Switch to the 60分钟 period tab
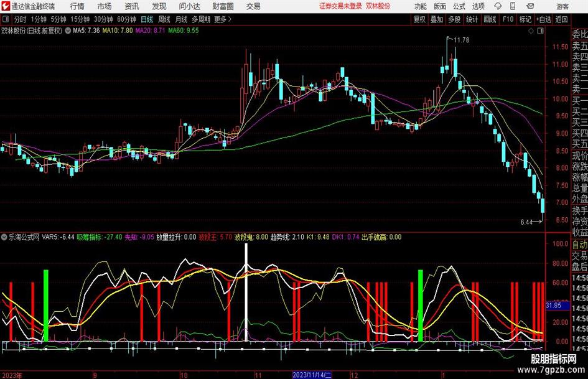This screenshot has height=379, width=588. [127, 19]
